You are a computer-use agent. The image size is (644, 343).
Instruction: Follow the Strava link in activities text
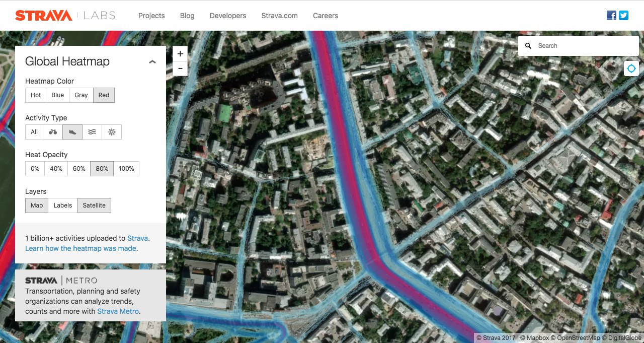[x=137, y=238]
